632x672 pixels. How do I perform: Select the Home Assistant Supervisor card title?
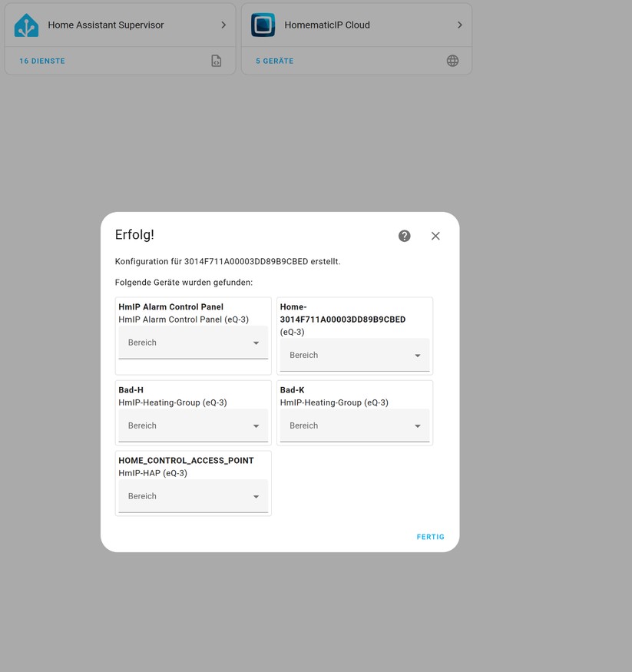105,25
